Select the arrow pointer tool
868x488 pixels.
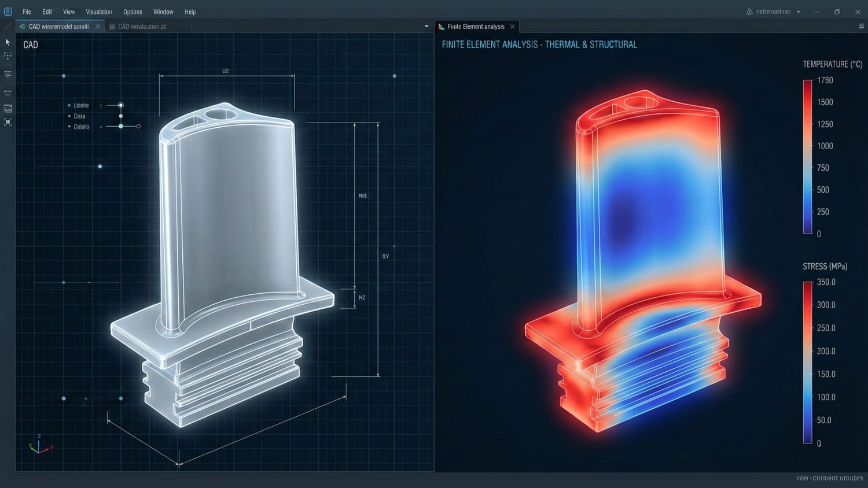(8, 42)
